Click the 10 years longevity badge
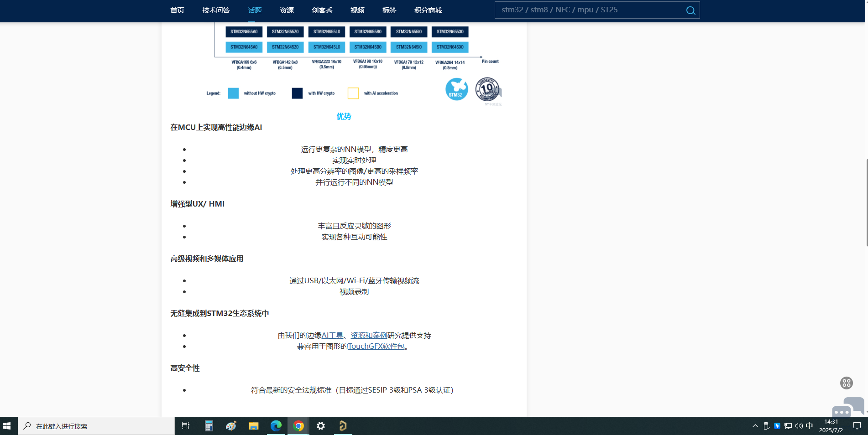Screen dimensions: 868x435 pyautogui.click(x=488, y=89)
